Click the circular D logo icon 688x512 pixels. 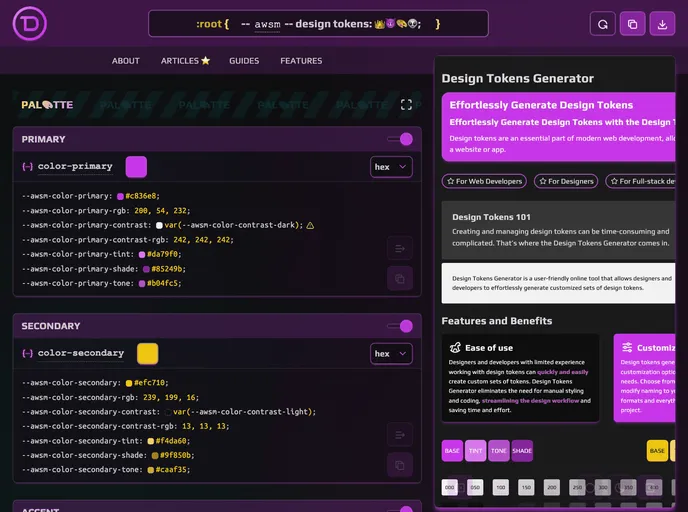[x=30, y=23]
